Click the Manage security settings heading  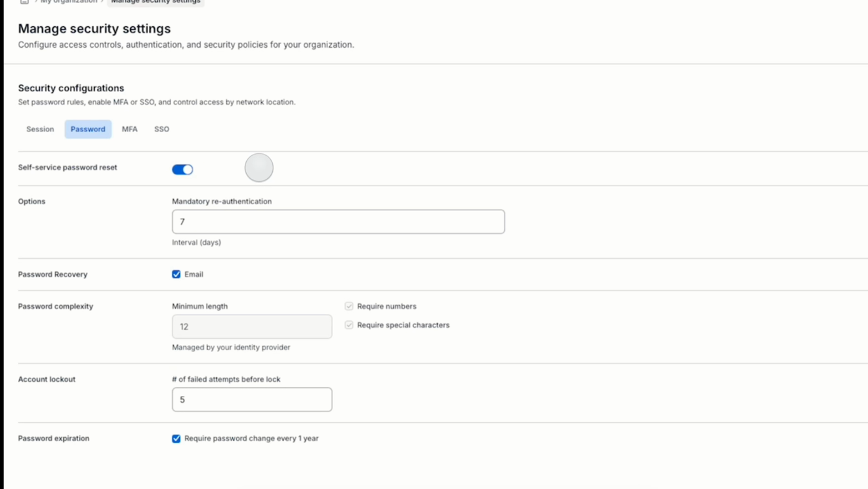94,29
